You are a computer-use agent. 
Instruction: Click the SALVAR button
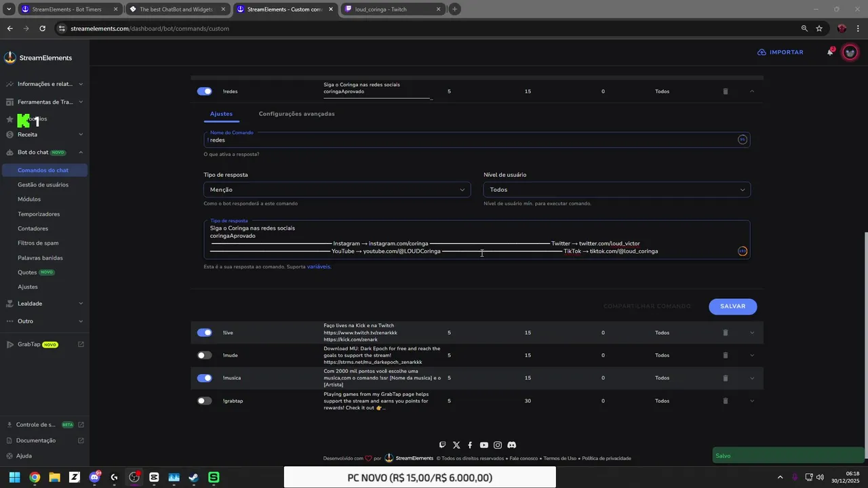point(733,306)
